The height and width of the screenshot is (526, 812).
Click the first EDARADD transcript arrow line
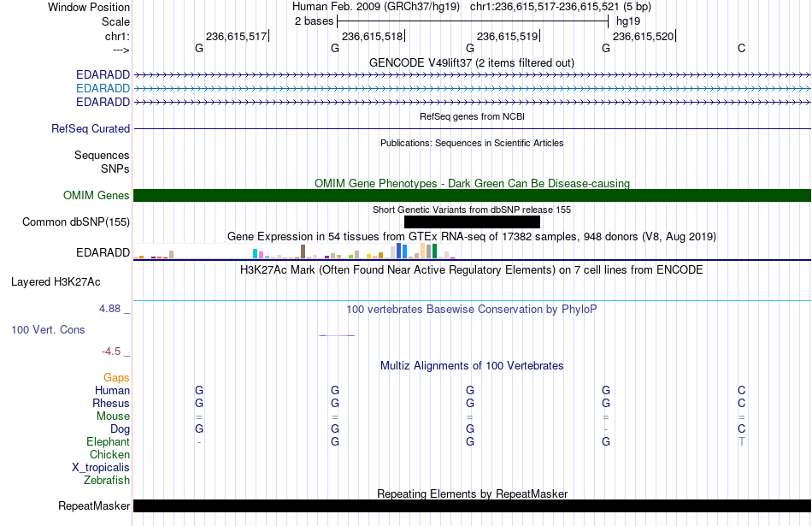click(x=472, y=75)
